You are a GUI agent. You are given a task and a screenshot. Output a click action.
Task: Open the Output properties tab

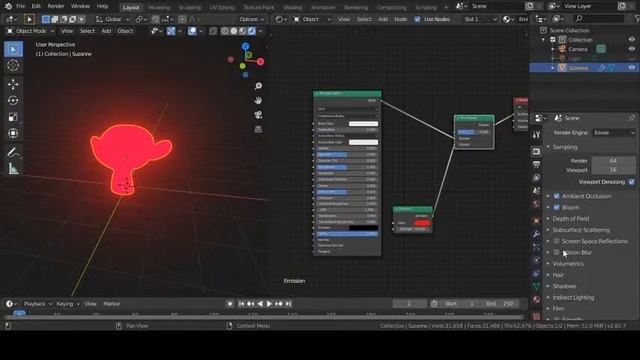click(x=536, y=164)
